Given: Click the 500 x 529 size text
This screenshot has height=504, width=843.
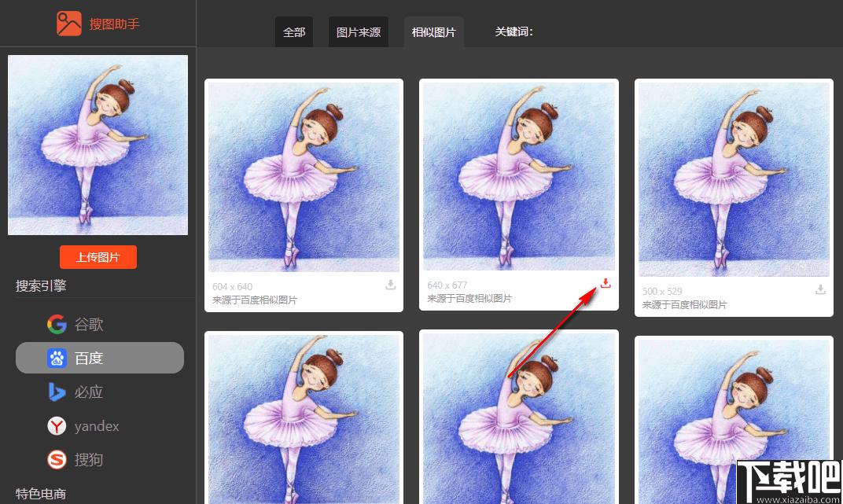Looking at the screenshot, I should click(662, 291).
